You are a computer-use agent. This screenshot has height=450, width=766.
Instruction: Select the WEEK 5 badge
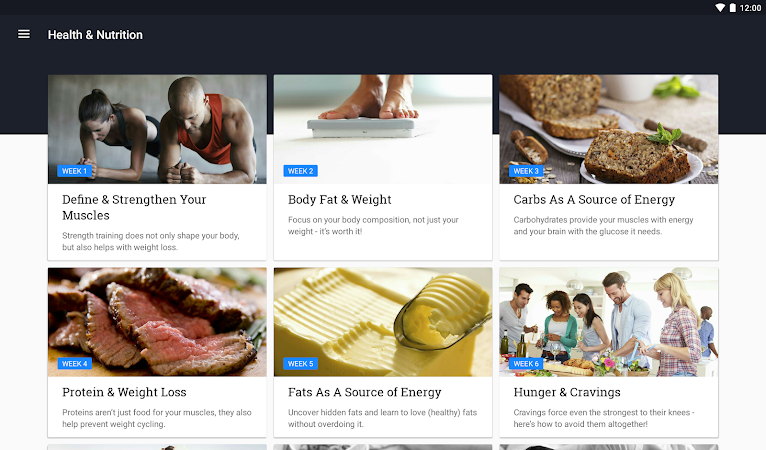click(x=300, y=364)
